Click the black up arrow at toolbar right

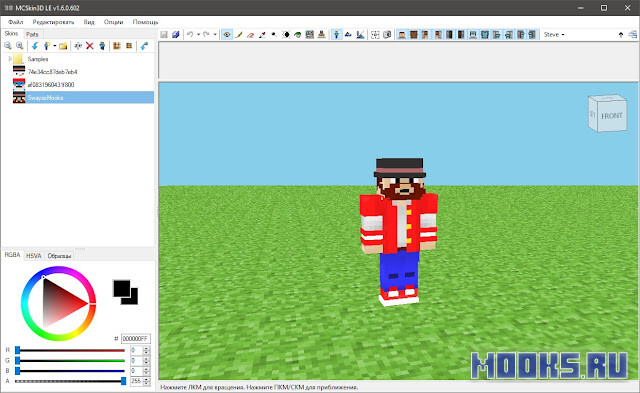pos(621,35)
